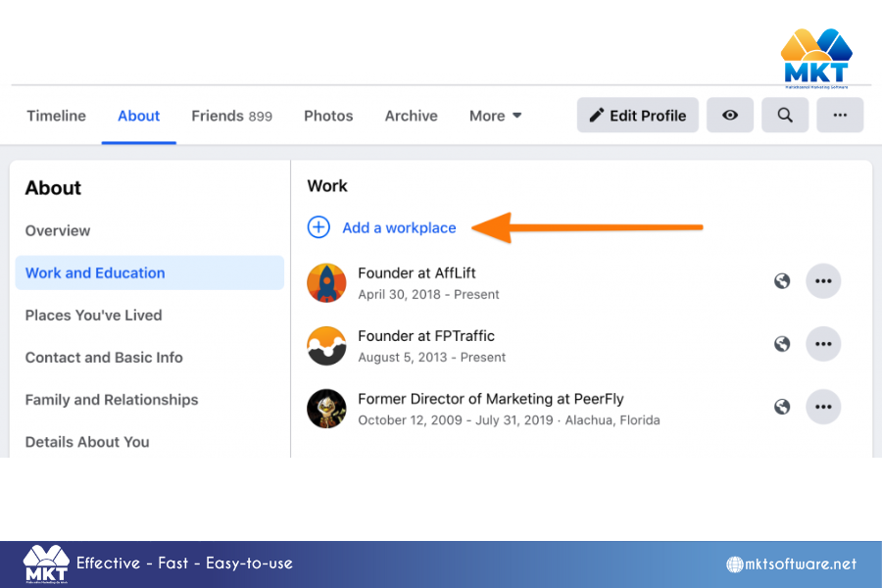The height and width of the screenshot is (588, 882).
Task: Open the options menu for the PeerFly entry
Action: pos(823,407)
